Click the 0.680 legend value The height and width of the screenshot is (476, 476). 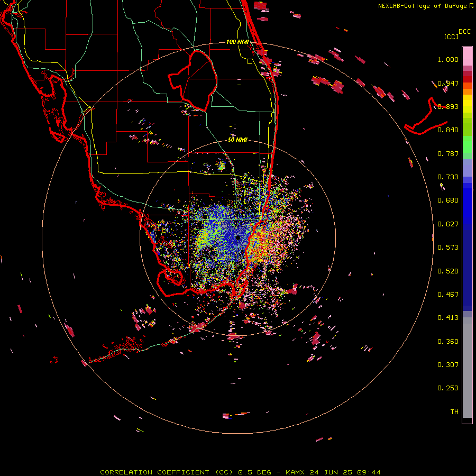448,200
